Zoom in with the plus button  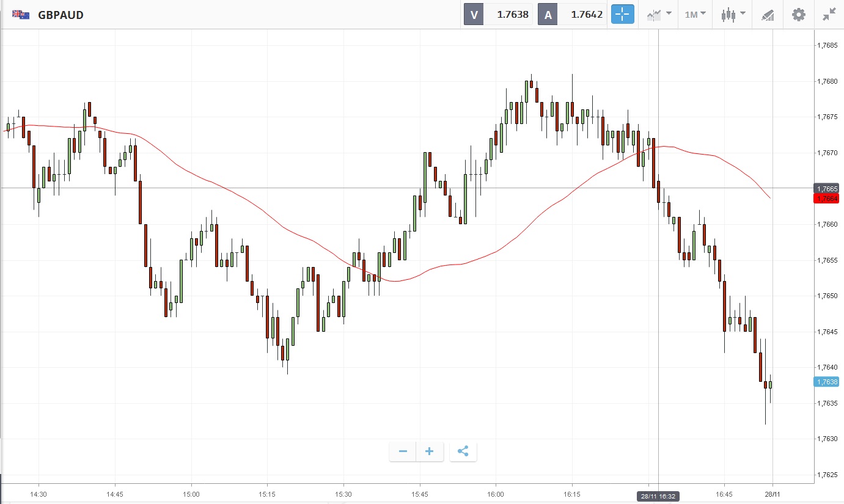430,451
